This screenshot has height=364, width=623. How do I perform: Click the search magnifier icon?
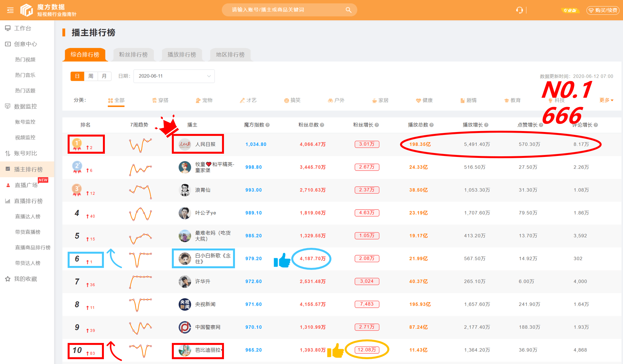point(348,10)
